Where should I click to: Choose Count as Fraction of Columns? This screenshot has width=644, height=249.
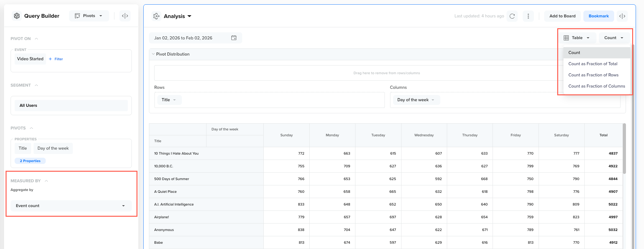tap(597, 86)
